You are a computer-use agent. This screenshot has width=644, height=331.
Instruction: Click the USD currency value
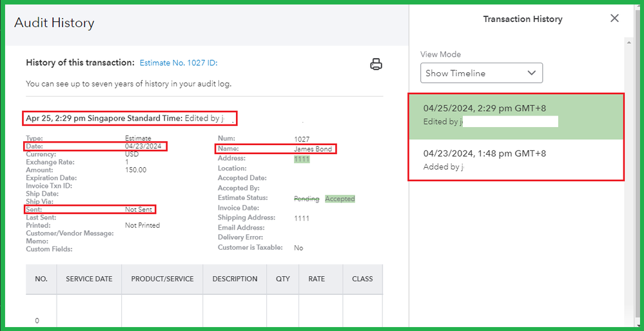[x=132, y=154]
